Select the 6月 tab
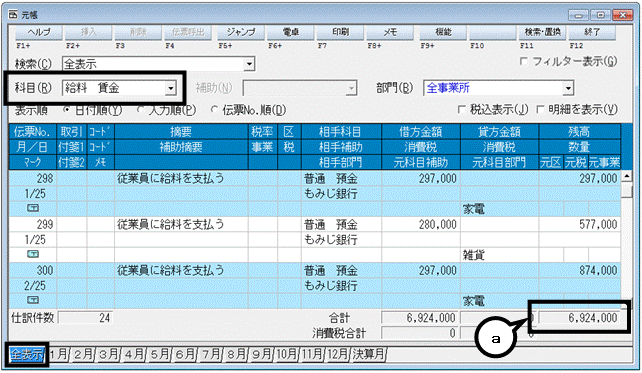642x373 pixels. [185, 355]
